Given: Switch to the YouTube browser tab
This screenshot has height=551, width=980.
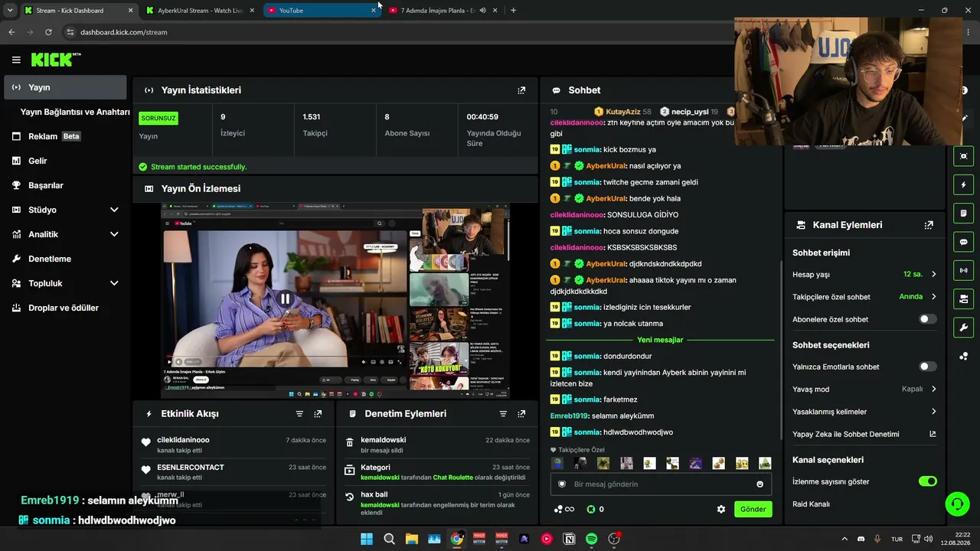Looking at the screenshot, I should coord(322,10).
